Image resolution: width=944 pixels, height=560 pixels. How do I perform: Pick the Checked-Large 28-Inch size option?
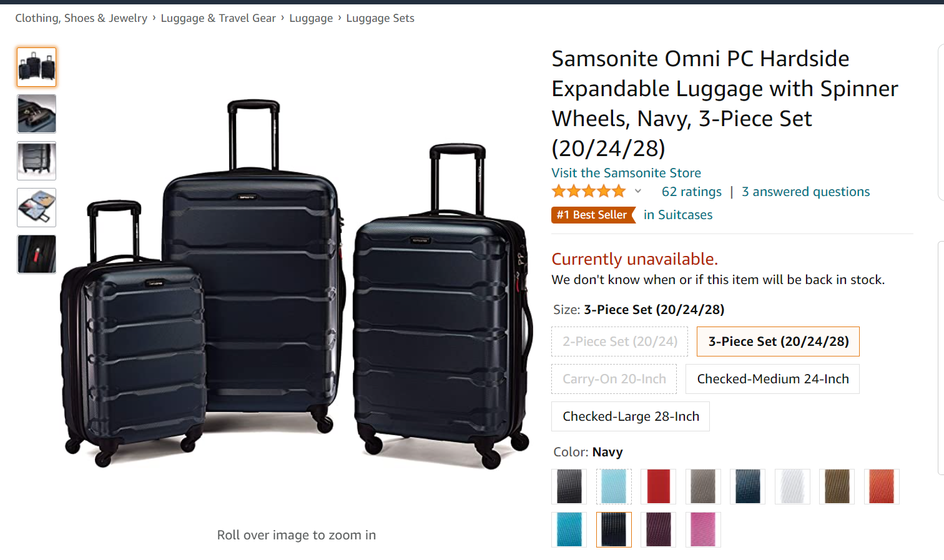(631, 416)
